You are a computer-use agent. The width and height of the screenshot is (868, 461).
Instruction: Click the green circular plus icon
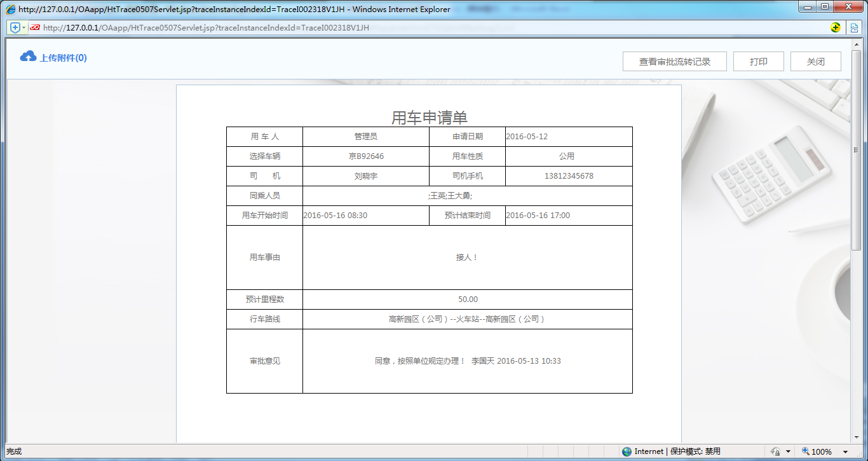(836, 28)
